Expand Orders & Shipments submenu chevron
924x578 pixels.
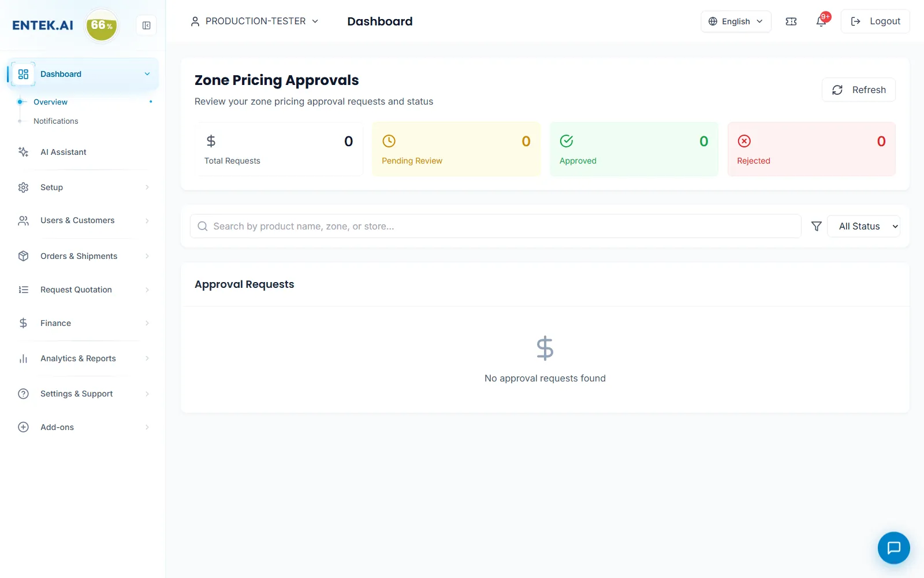pyautogui.click(x=147, y=256)
